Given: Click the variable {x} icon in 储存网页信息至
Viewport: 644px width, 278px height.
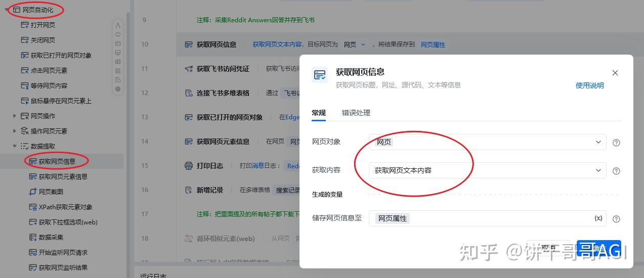Looking at the screenshot, I should (598, 218).
